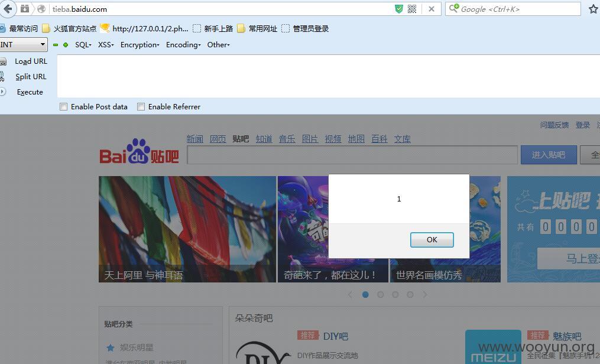The height and width of the screenshot is (364, 600).
Task: Click the Baidu Tieba logo
Action: click(139, 151)
